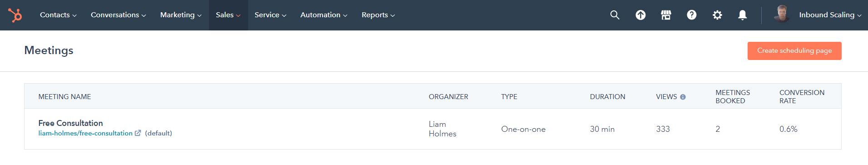Click Create scheduling page button
This screenshot has height=165, width=868.
pyautogui.click(x=794, y=51)
